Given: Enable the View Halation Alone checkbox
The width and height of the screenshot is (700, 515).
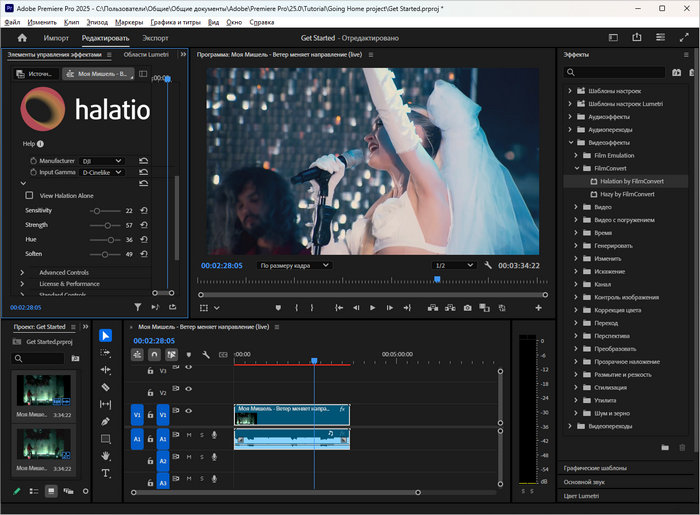Looking at the screenshot, I should 29,195.
